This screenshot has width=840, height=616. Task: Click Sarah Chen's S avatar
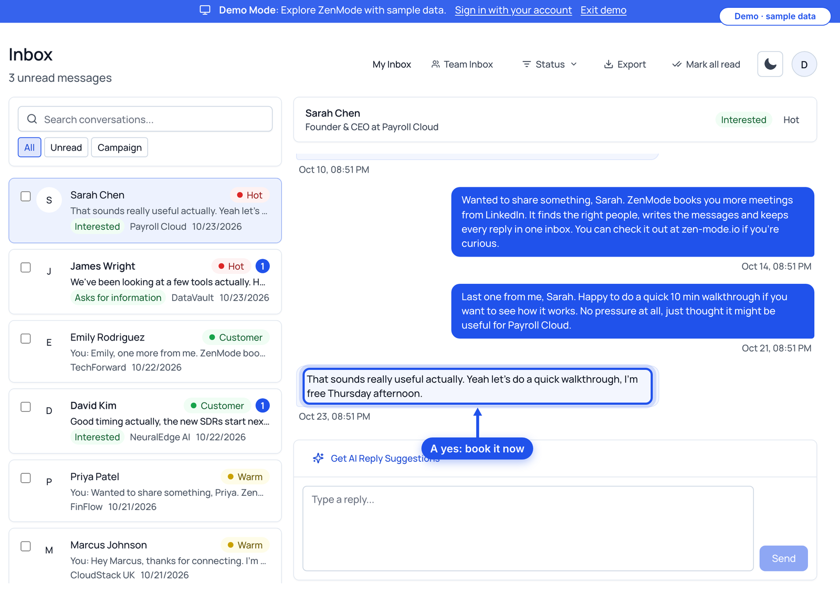(x=49, y=200)
